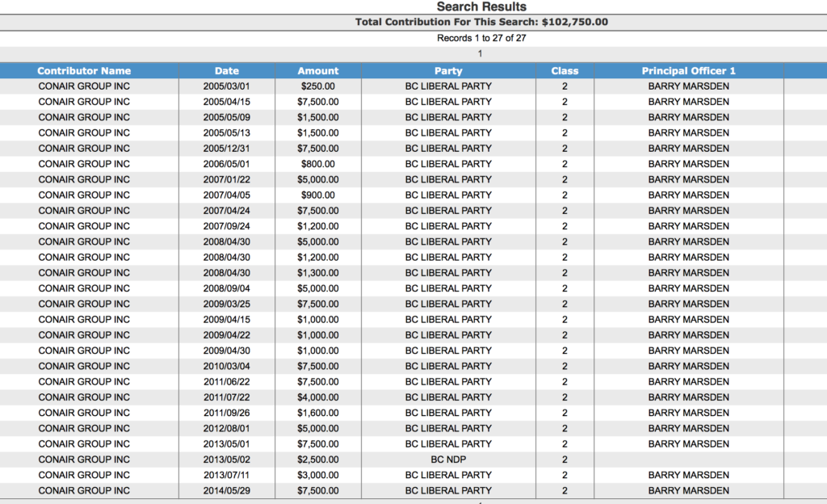Select the $3,000.00 amount cell

pos(318,475)
